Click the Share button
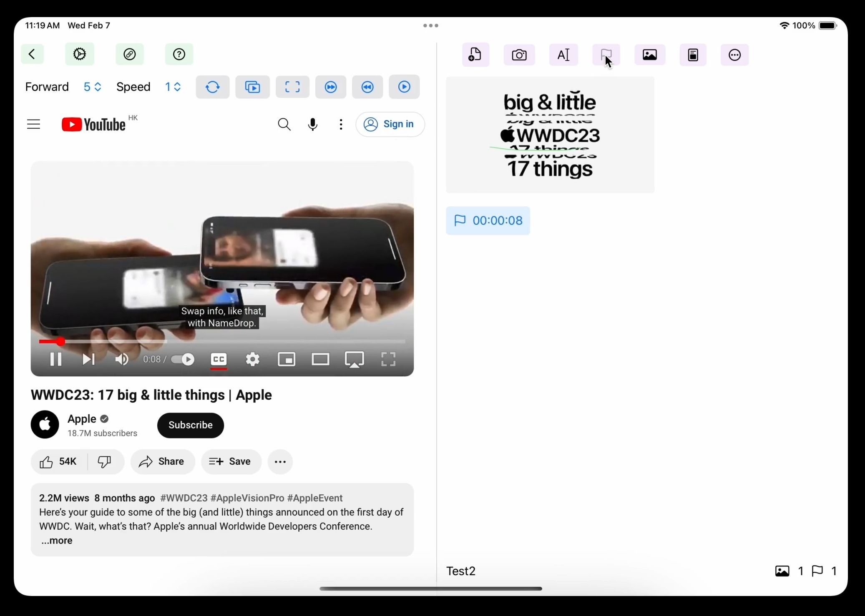Screen dimensions: 865x616 (x=163, y=462)
